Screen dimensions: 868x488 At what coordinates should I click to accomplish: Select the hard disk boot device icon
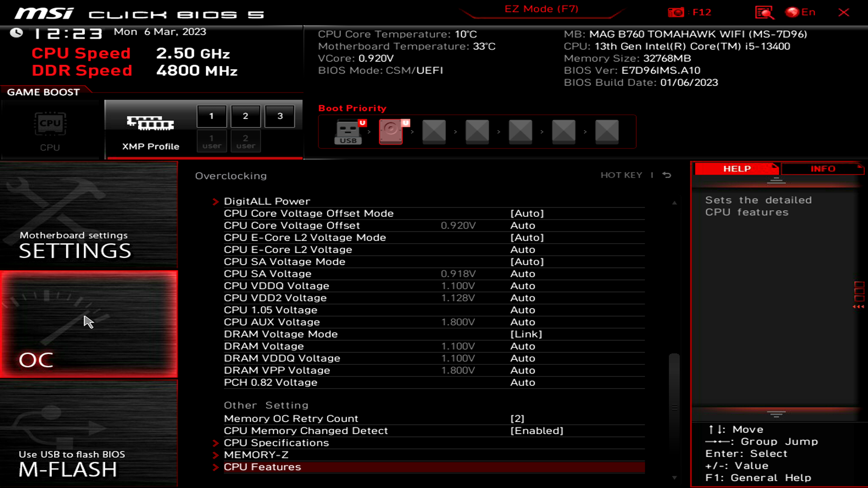(x=391, y=131)
